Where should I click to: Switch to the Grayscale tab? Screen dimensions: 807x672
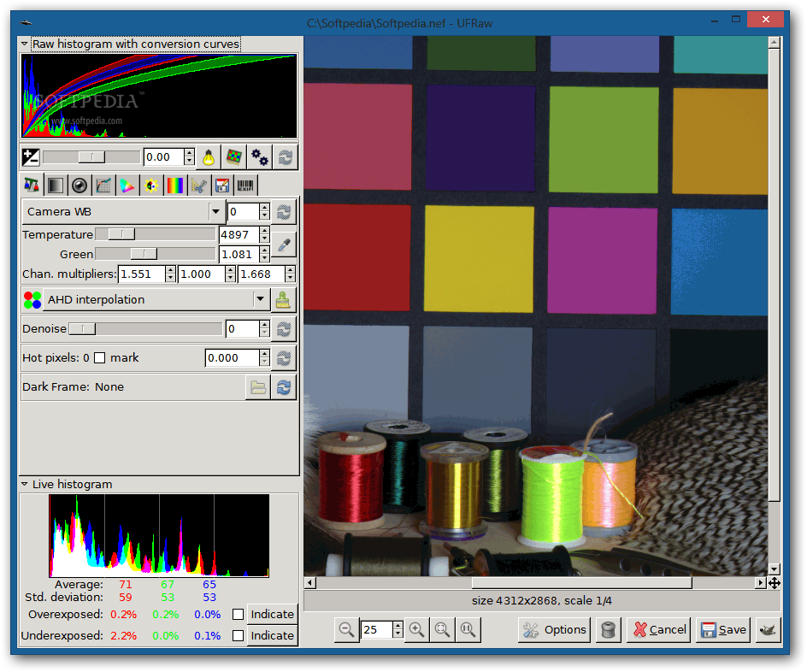click(55, 186)
